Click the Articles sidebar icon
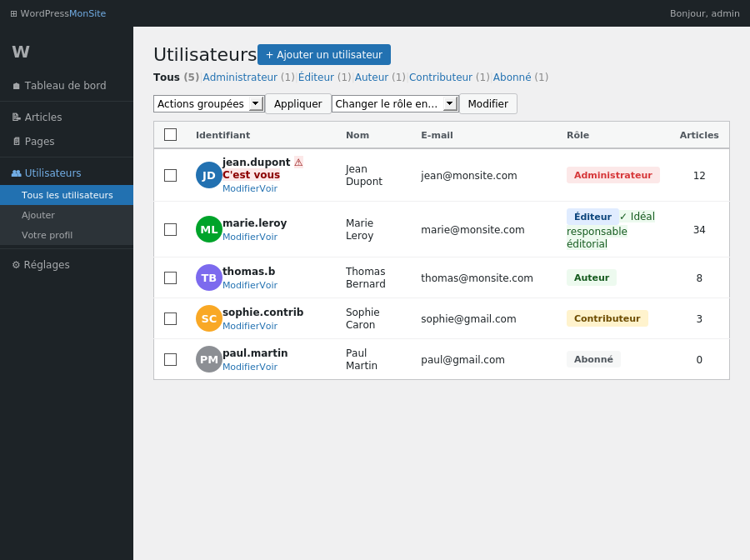 17,117
